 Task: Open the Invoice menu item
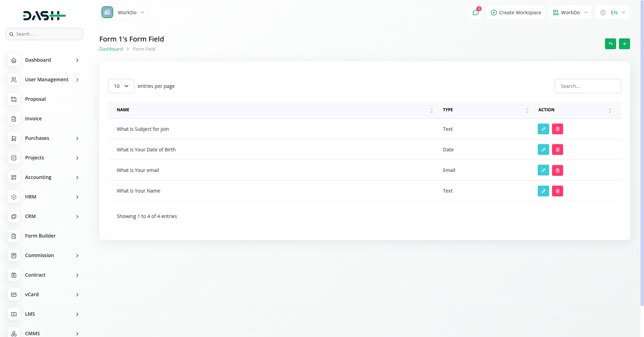point(33,119)
